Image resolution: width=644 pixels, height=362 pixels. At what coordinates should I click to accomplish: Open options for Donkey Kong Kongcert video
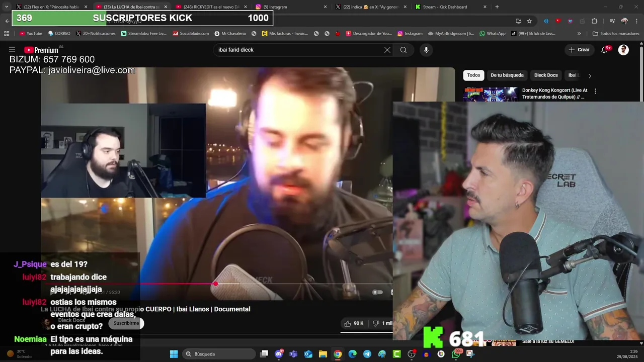point(595,91)
